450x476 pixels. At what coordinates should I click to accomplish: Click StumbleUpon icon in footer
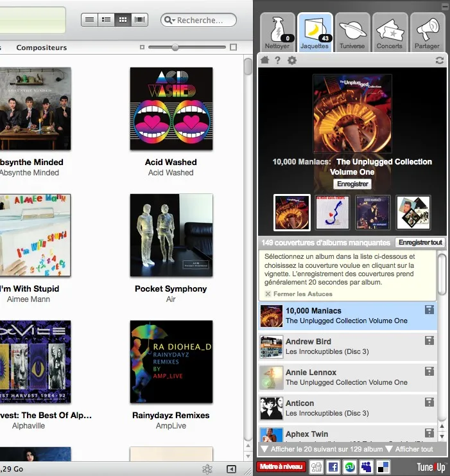(x=350, y=466)
